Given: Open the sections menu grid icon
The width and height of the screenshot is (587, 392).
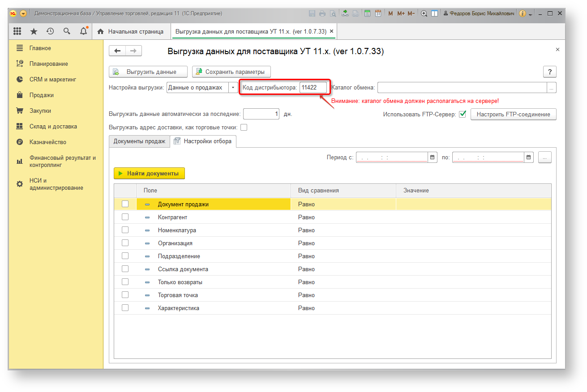Looking at the screenshot, I should 17,31.
